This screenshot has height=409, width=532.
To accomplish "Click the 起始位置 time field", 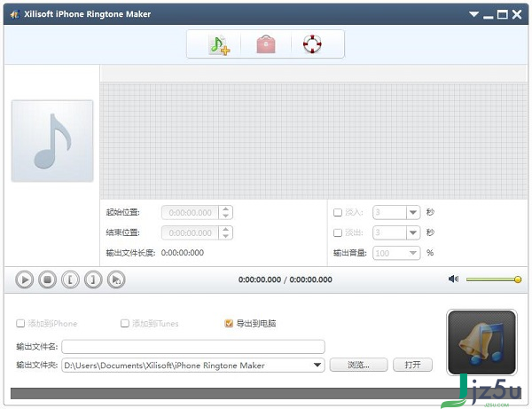I will (191, 213).
